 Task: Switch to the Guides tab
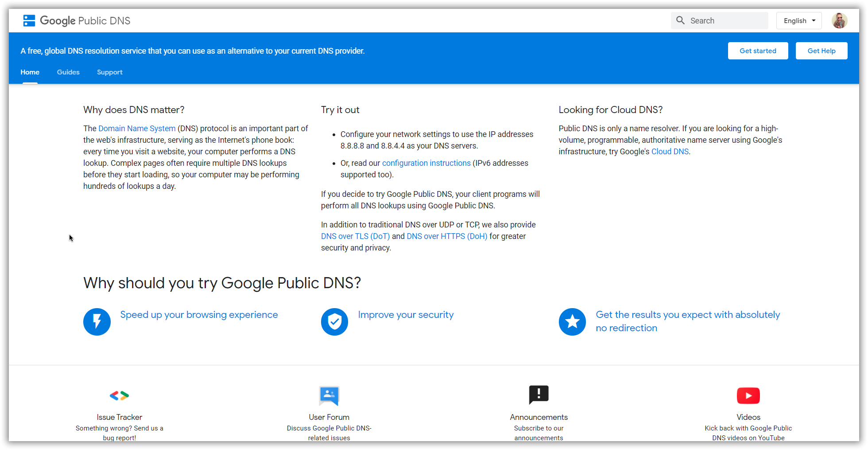(68, 72)
